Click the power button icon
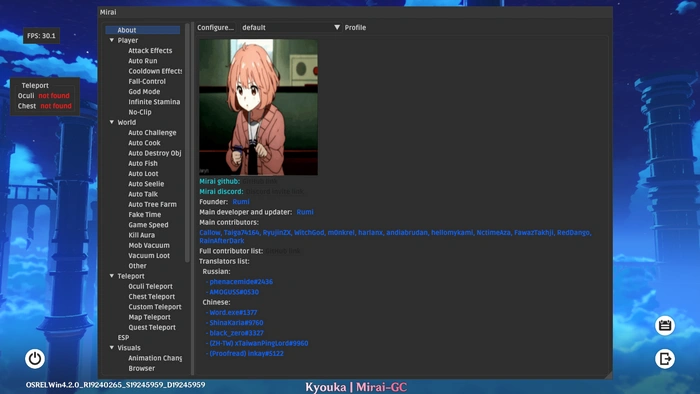 (35, 358)
